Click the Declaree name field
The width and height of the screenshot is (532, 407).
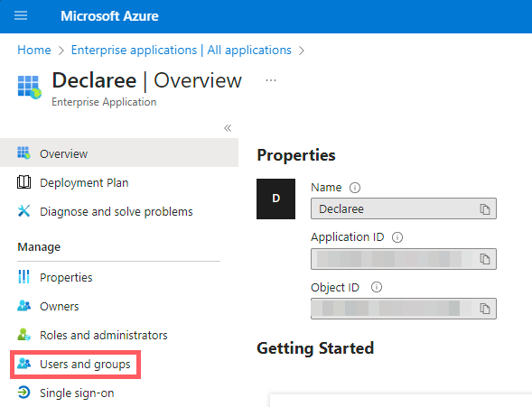[x=404, y=208]
